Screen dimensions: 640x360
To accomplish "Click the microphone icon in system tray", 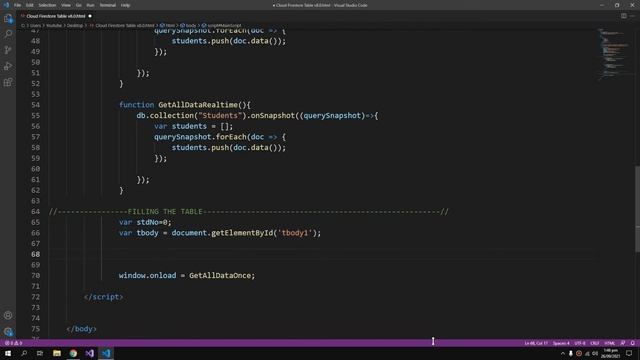I will (x=571, y=353).
